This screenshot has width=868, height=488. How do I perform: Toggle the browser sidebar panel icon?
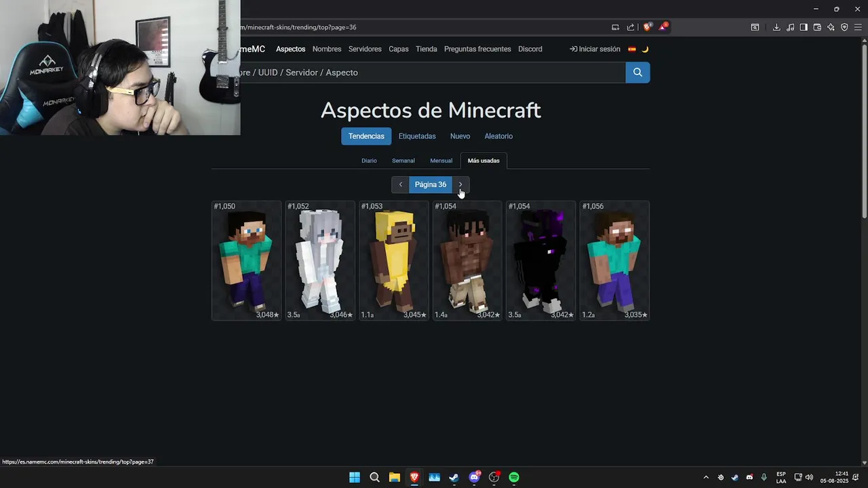[x=804, y=27]
